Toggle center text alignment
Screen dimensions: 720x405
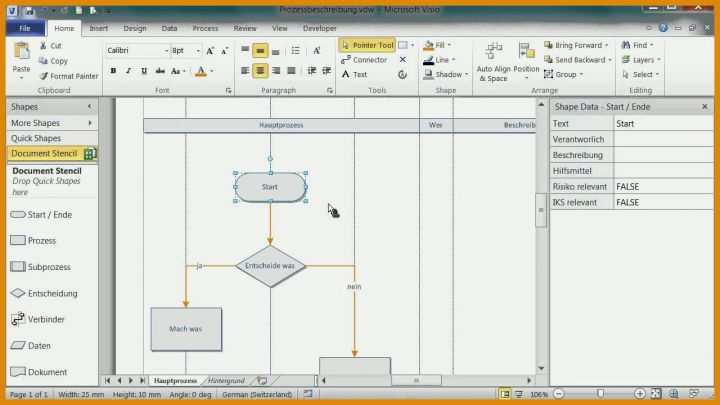(x=260, y=71)
